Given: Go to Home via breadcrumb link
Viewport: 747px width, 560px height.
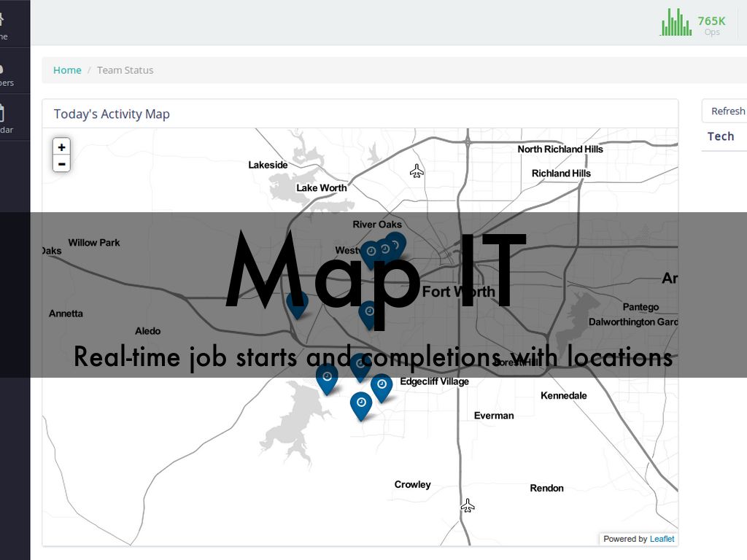Looking at the screenshot, I should pos(67,70).
